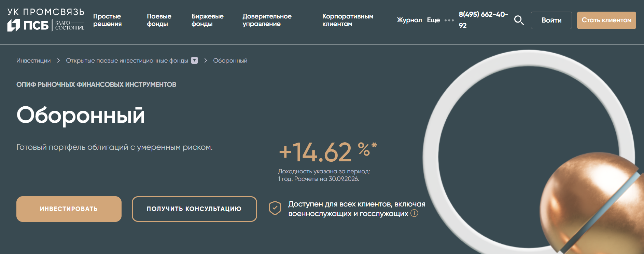Open the site search magnifier icon
The width and height of the screenshot is (644, 254).
pyautogui.click(x=519, y=20)
